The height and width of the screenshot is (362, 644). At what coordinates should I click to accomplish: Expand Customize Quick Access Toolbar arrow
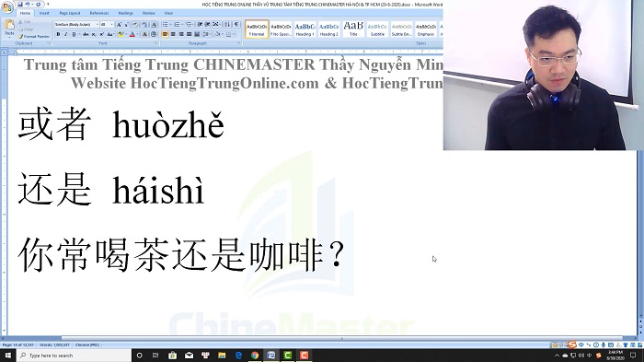[x=48, y=4]
